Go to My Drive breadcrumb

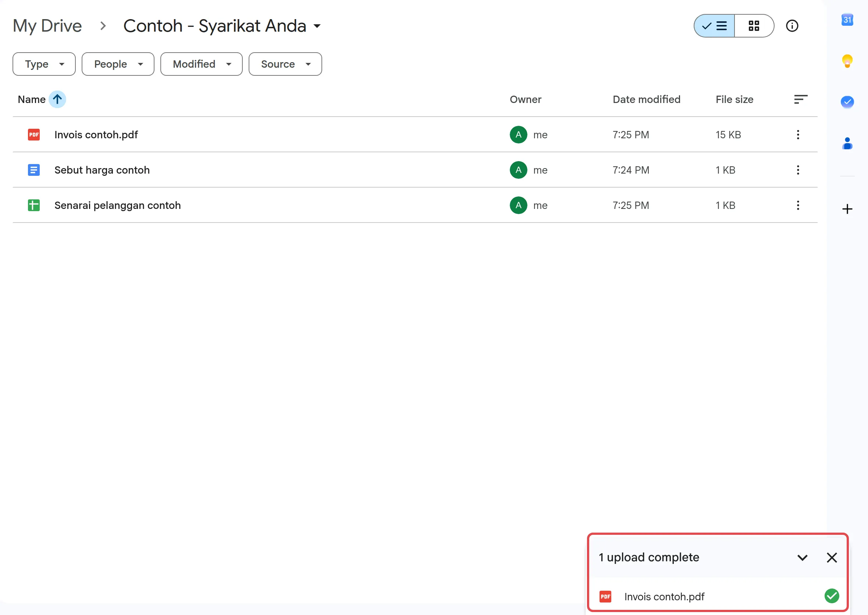pos(47,26)
